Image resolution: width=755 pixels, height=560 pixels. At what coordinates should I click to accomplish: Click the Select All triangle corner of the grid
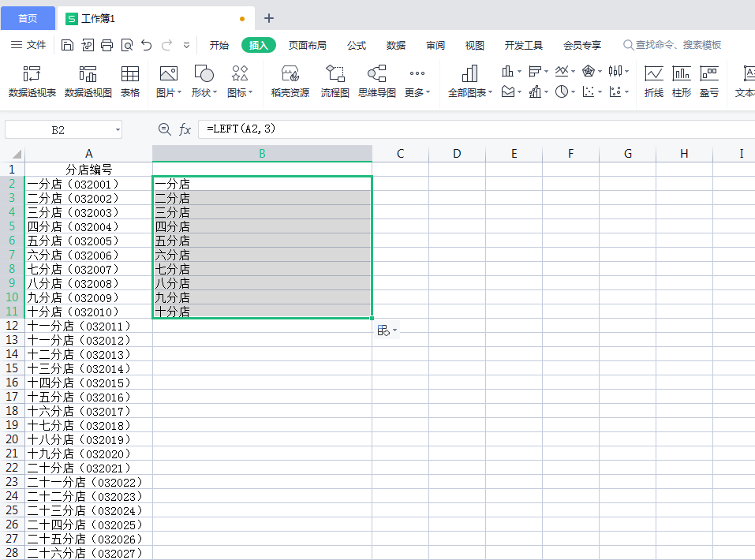(17, 154)
